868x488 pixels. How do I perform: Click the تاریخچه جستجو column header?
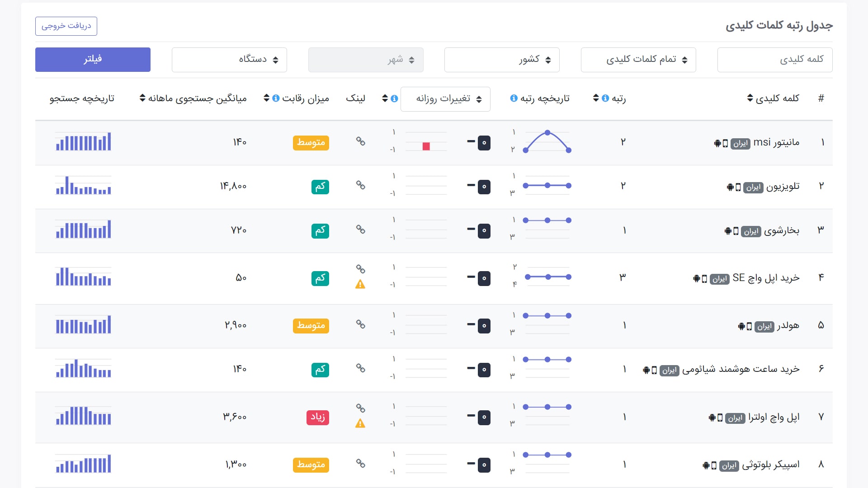82,98
